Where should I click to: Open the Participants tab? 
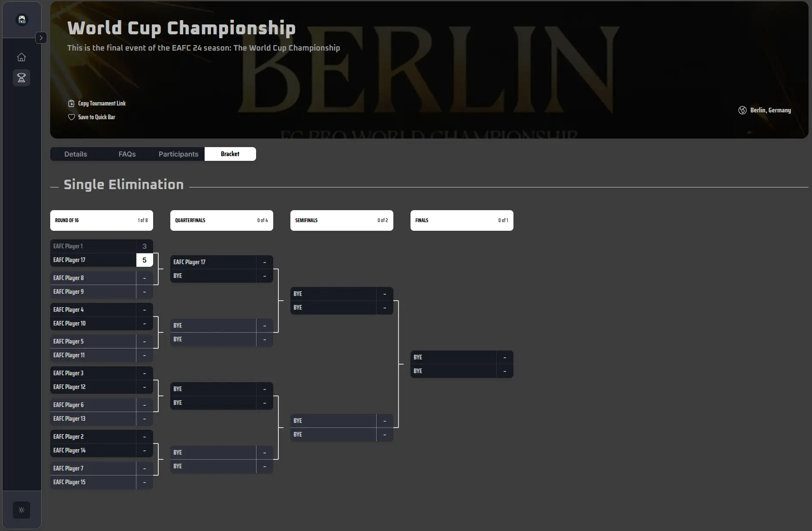[178, 154]
